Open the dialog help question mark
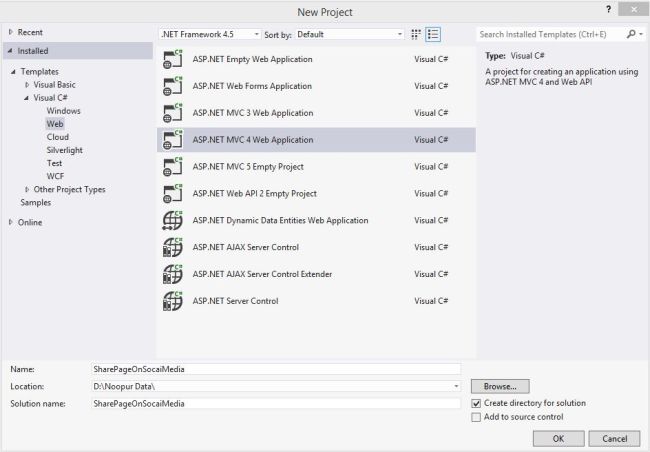The height and width of the screenshot is (452, 650). [609, 9]
